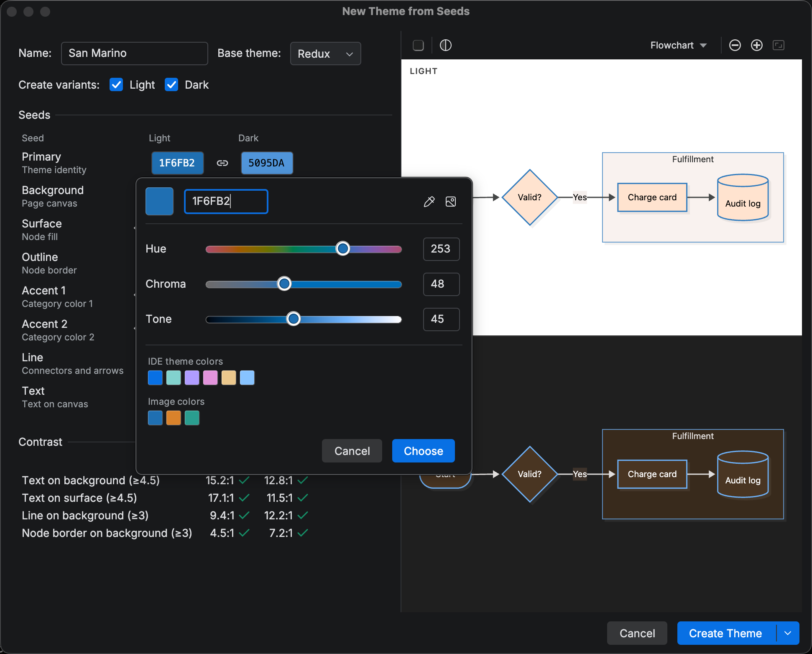Click the 'Text on surface (≥4.5)' contrast row
The image size is (812, 654).
[x=165, y=498]
